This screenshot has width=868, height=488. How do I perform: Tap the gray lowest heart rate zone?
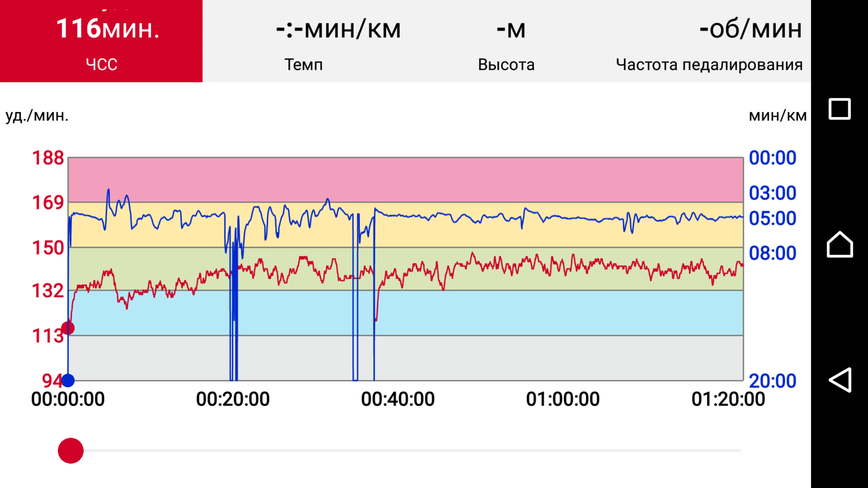[x=505, y=358]
